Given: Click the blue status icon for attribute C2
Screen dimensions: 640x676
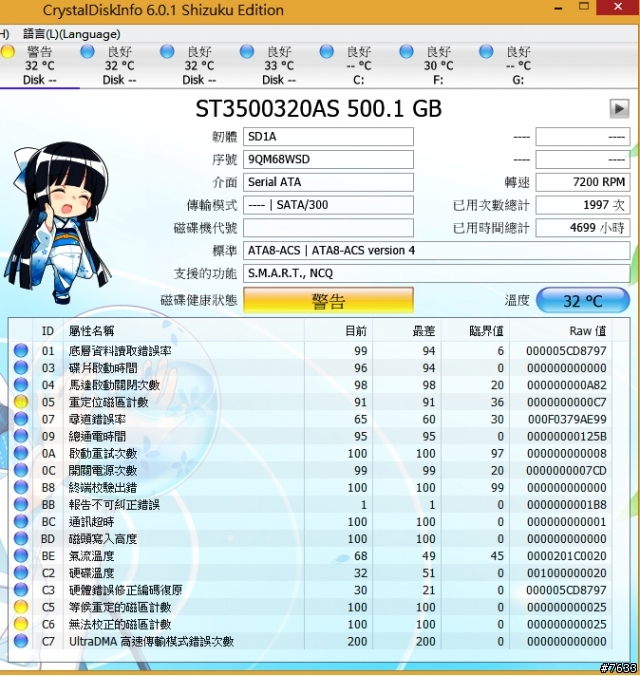Looking at the screenshot, I should pos(21,573).
